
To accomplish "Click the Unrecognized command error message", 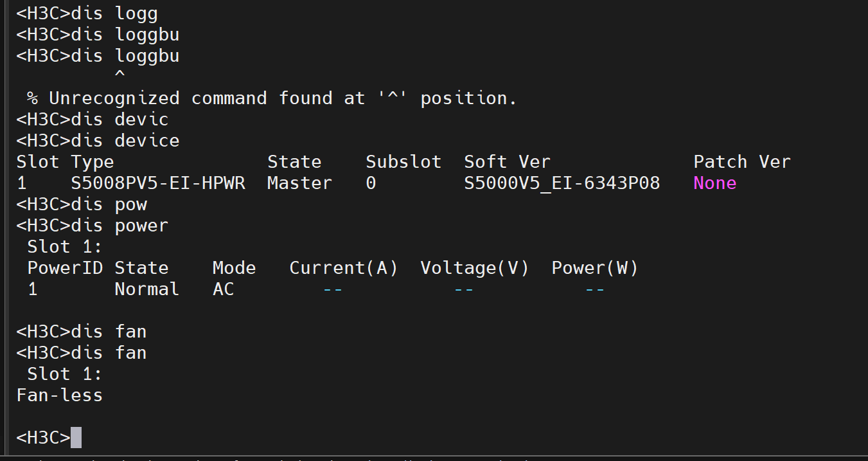I will (x=272, y=98).
